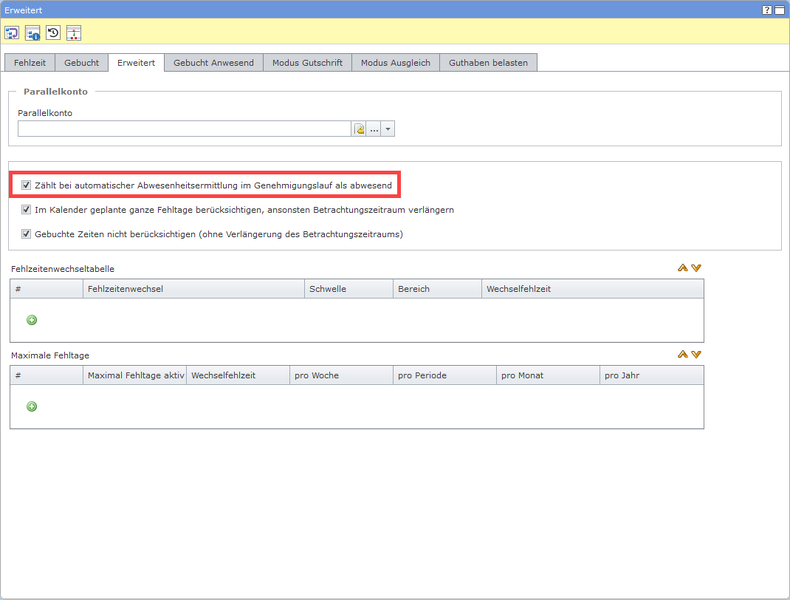Add a row to Fehlzeitenwechseltabelle with green plus
This screenshot has width=790, height=600.
32,320
